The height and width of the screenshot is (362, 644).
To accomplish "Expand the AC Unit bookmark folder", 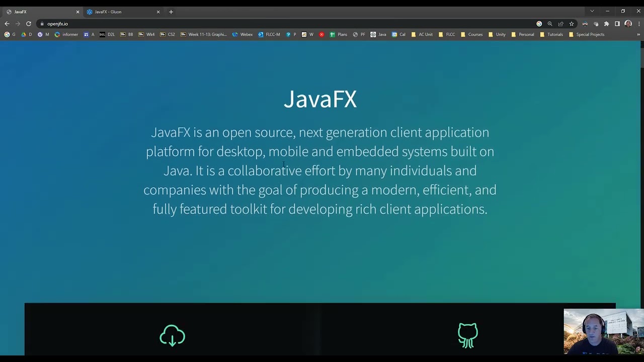I will [422, 35].
